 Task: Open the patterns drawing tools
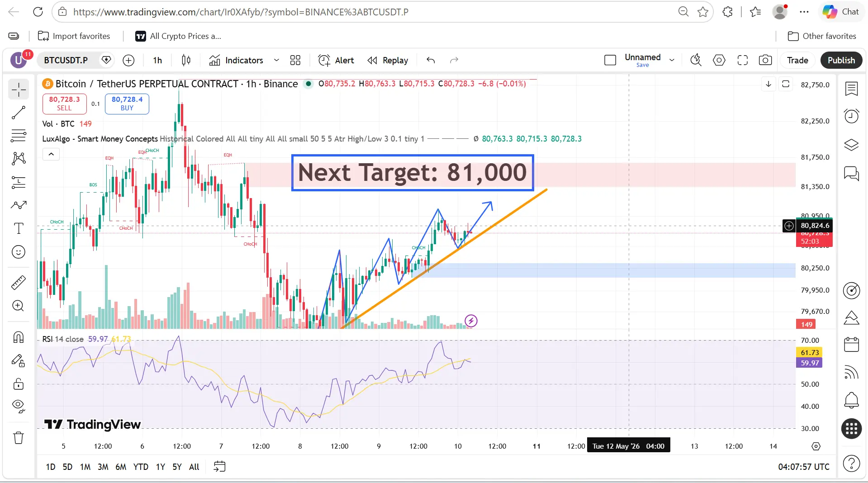[x=19, y=158]
